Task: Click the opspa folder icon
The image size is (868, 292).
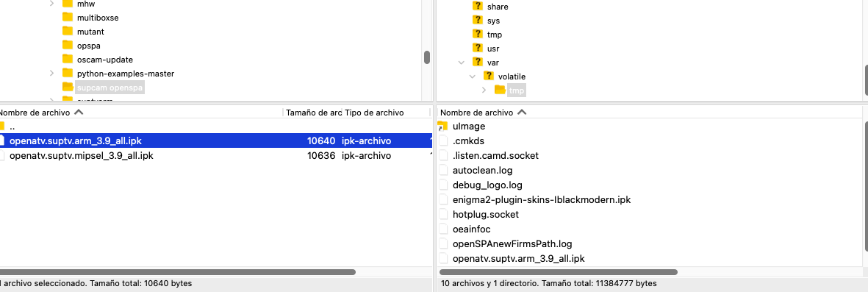Action: 68,45
